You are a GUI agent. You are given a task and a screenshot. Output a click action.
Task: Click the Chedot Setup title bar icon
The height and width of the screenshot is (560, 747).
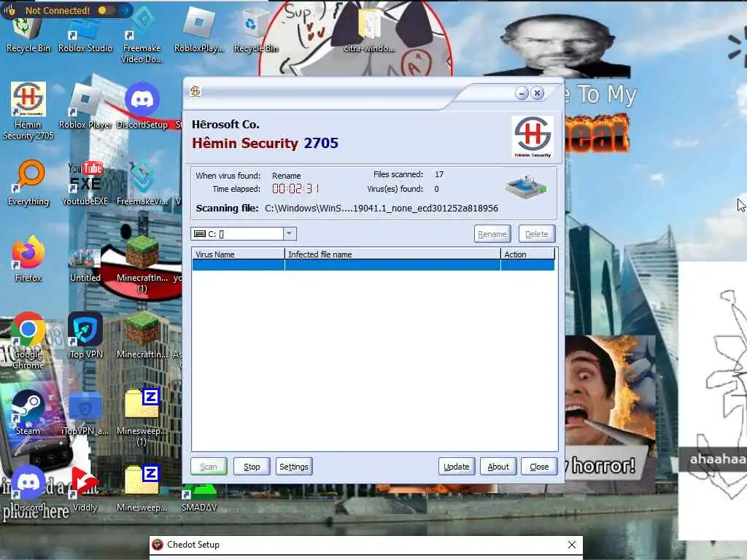tap(158, 544)
